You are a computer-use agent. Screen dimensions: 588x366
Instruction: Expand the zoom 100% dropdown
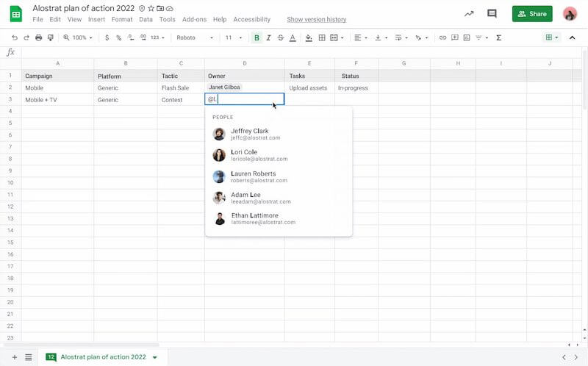[78, 37]
